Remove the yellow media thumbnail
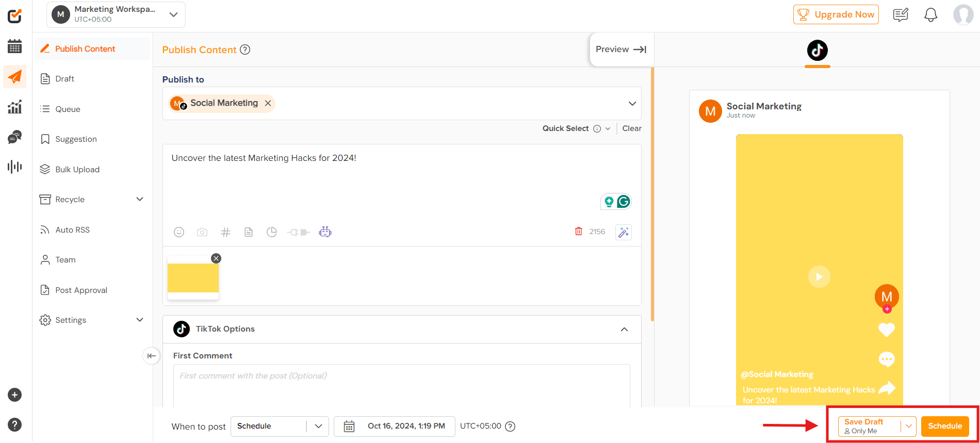The width and height of the screenshot is (980, 443). click(x=216, y=258)
